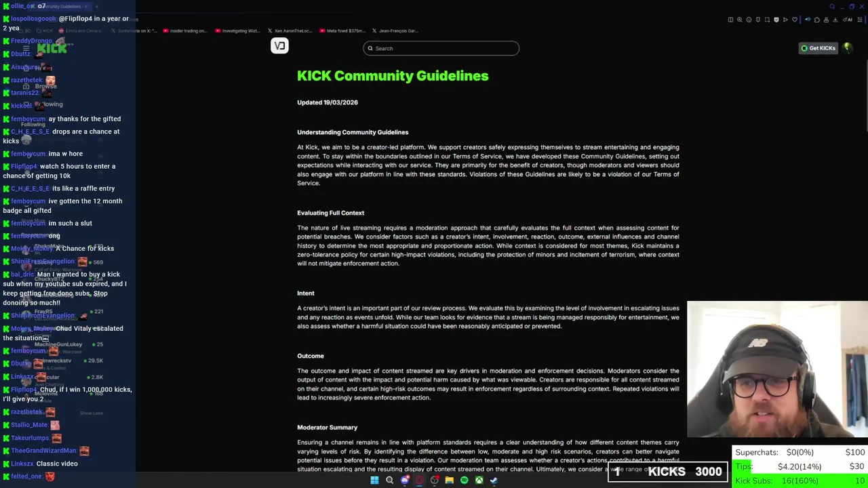Click the zoom magnifier toolbar icon
The image size is (868, 488).
coord(740,20)
